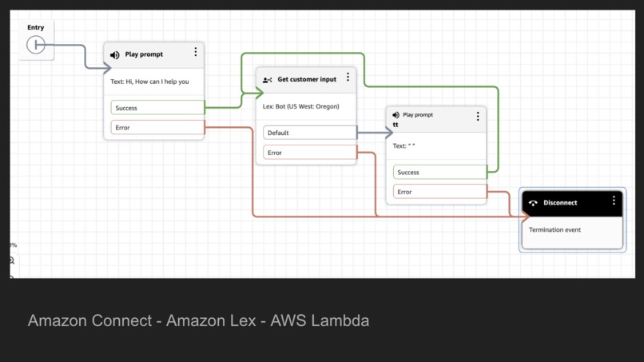Viewport: 644px width, 362px height.
Task: Click the zoom magnifier icon at canvas edge
Action: pyautogui.click(x=11, y=261)
